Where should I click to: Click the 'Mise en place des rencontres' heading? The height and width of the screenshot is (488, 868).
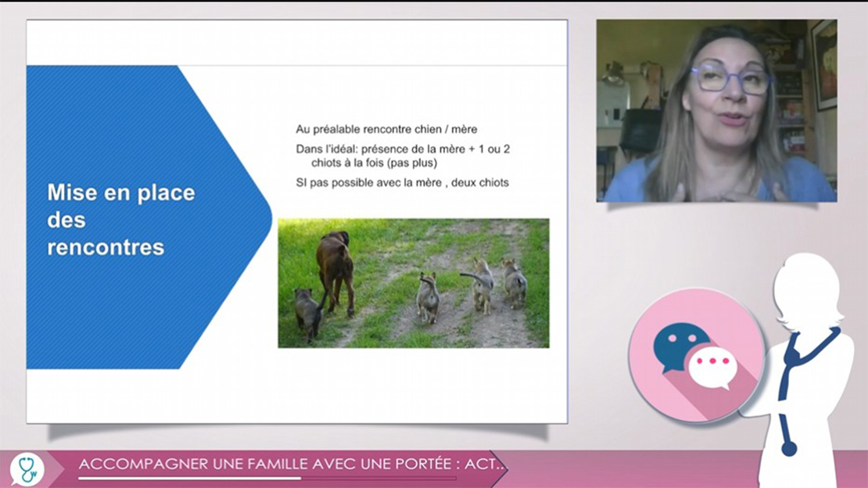pyautogui.click(x=120, y=220)
